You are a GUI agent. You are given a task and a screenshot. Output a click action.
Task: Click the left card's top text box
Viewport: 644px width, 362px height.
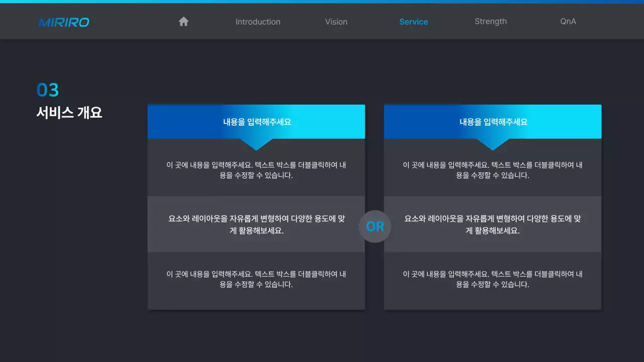click(256, 170)
